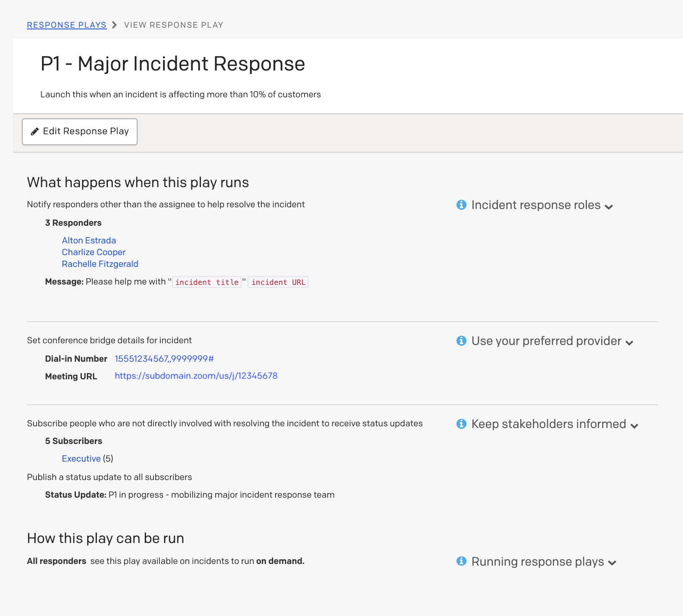This screenshot has height=616, width=683.
Task: Click the Edit Response Play button
Action: (80, 132)
